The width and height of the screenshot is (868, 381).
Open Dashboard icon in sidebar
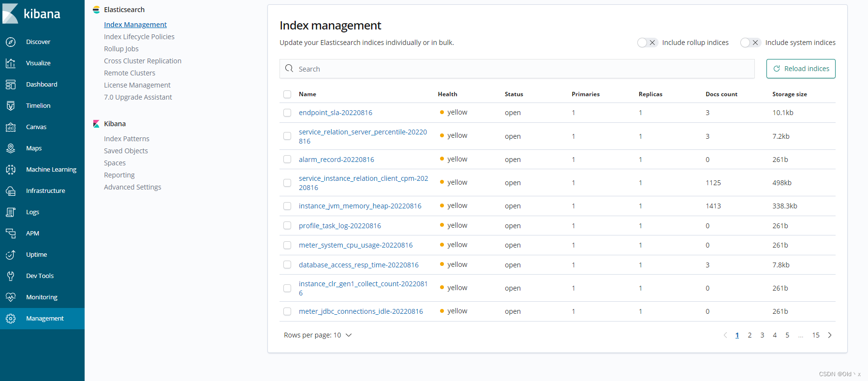coord(11,85)
